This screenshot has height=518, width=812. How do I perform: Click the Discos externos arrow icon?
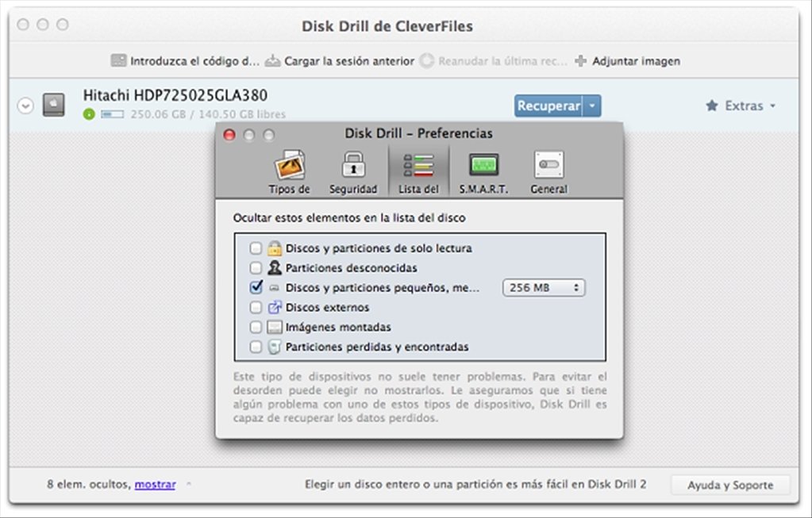point(275,307)
